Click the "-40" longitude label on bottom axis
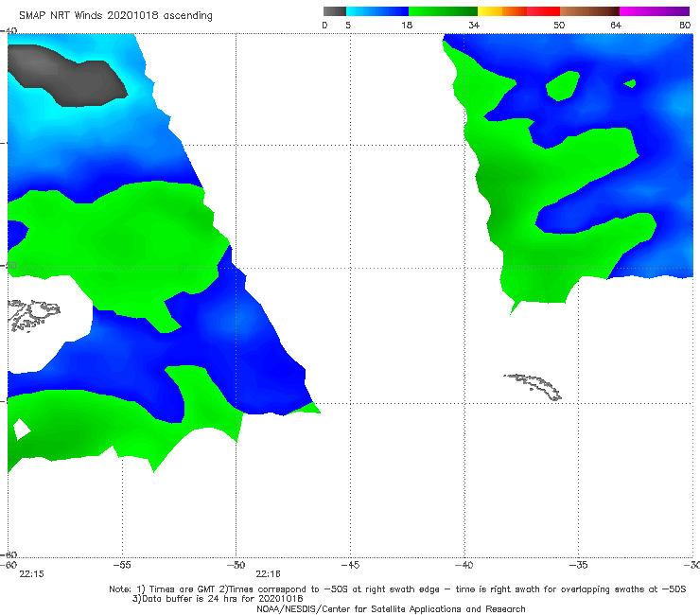Viewport: 700px width, 615px height. coord(464,565)
